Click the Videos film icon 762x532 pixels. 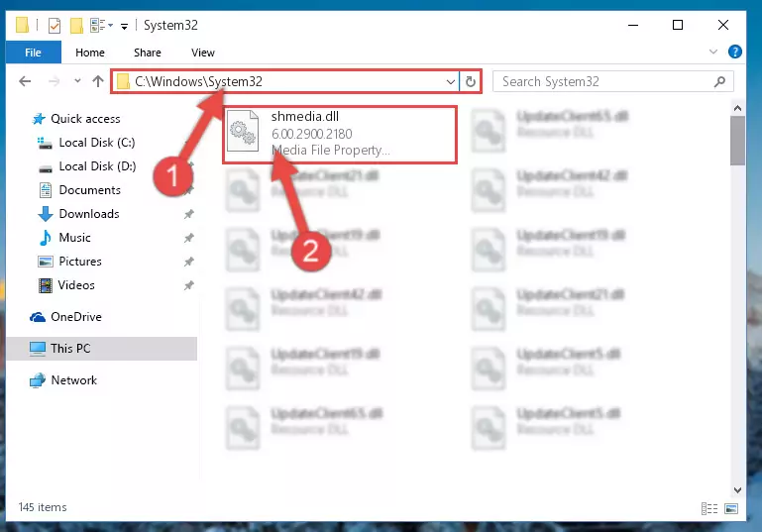(46, 285)
